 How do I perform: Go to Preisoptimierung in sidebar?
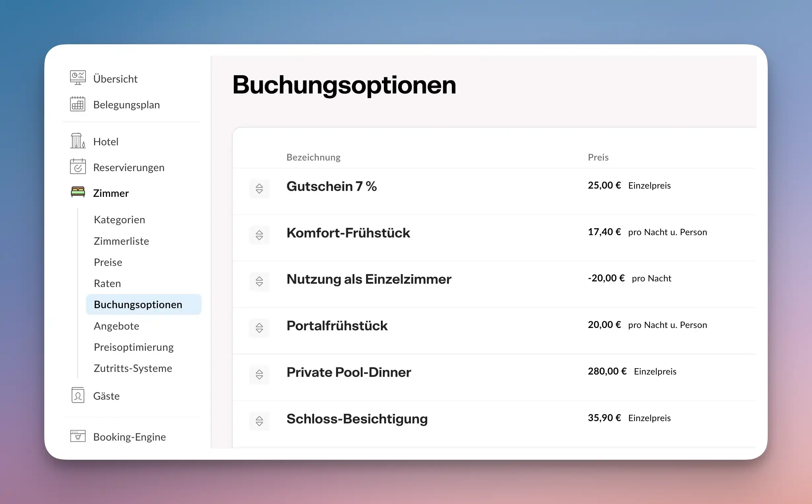click(134, 347)
